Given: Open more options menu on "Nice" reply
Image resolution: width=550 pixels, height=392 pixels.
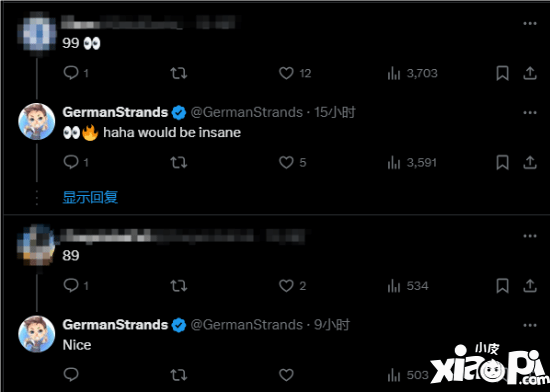Looking at the screenshot, I should coord(530,325).
